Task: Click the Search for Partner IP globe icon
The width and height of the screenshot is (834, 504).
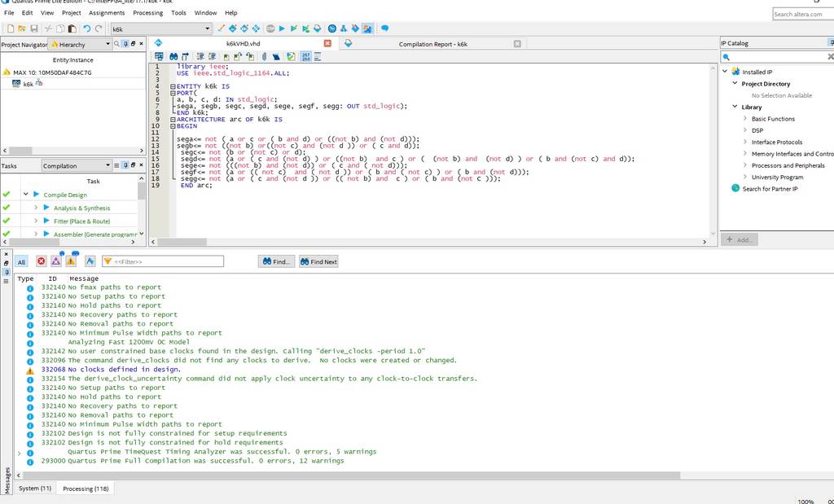Action: (x=735, y=188)
